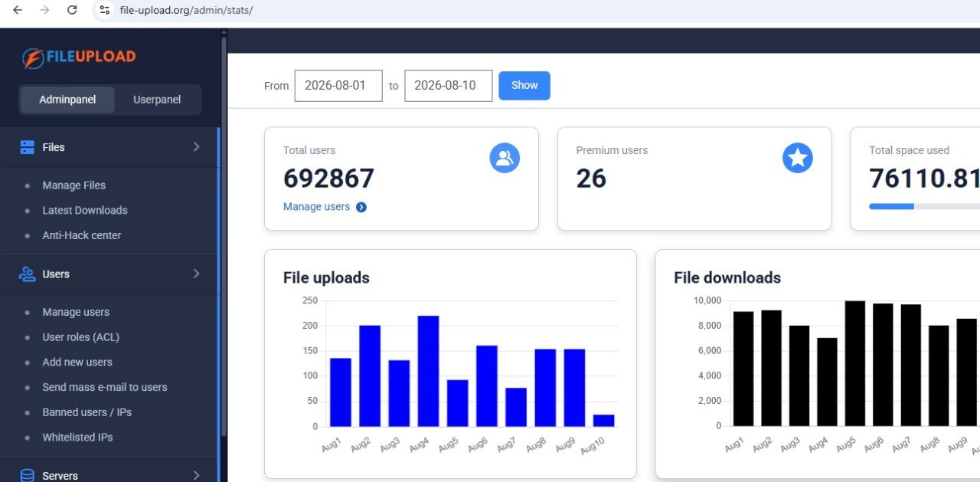
Task: Click the browser forward arrow
Action: tap(44, 10)
